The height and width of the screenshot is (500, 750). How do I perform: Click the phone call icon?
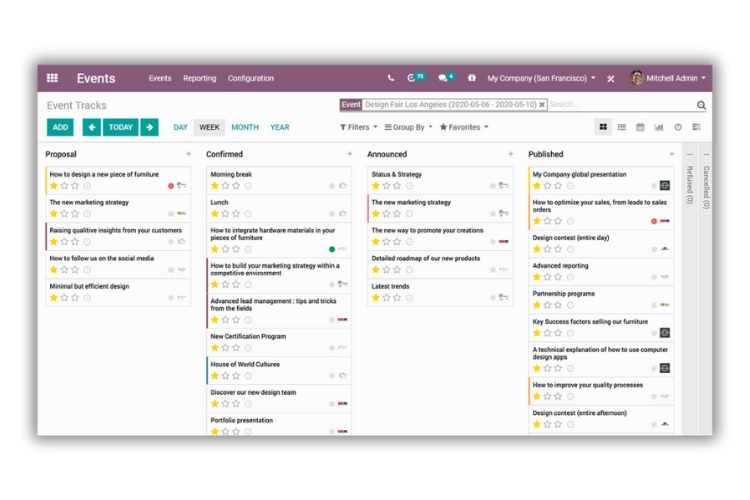[391, 78]
